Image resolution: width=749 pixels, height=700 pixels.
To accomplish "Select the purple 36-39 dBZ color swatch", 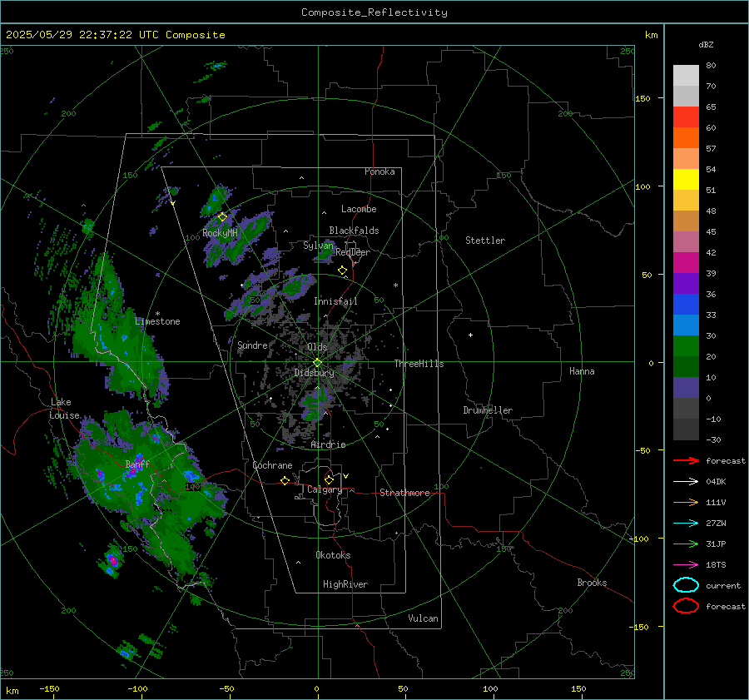I will click(x=686, y=284).
